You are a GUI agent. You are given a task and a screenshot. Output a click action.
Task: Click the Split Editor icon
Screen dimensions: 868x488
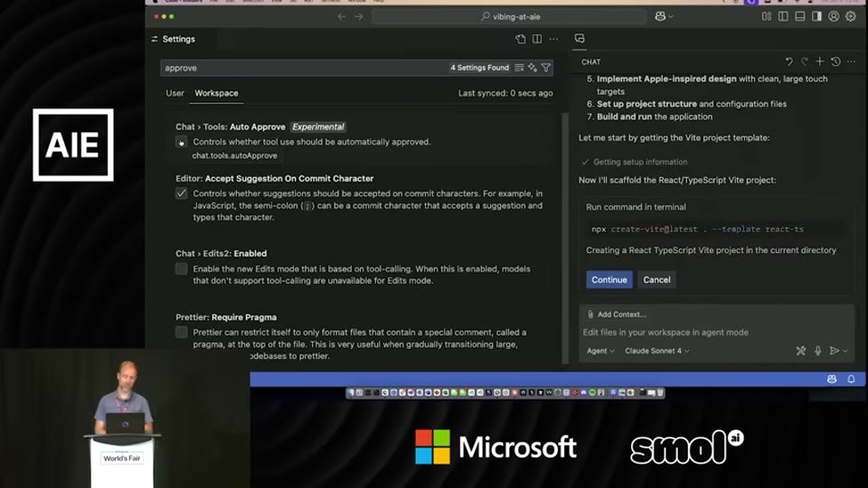point(537,39)
